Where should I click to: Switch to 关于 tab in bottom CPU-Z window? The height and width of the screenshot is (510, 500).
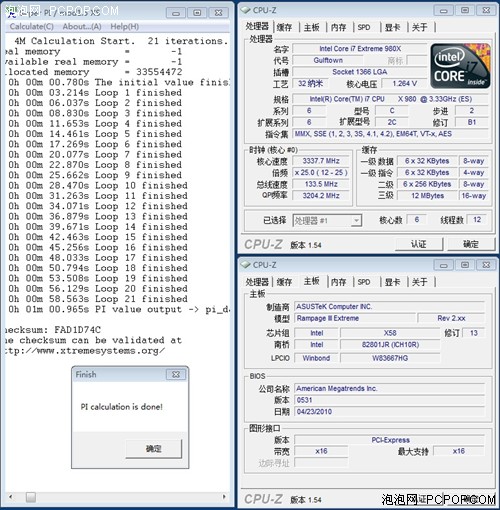pyautogui.click(x=419, y=282)
